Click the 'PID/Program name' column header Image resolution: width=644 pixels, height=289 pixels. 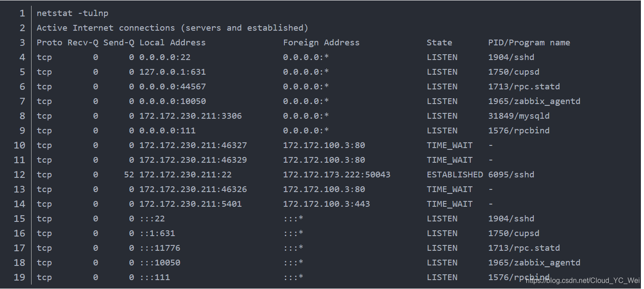pos(529,43)
